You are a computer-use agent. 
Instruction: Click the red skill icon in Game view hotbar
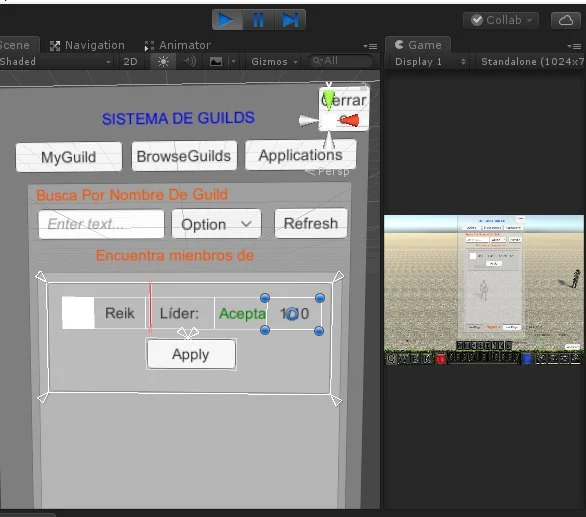coord(441,359)
